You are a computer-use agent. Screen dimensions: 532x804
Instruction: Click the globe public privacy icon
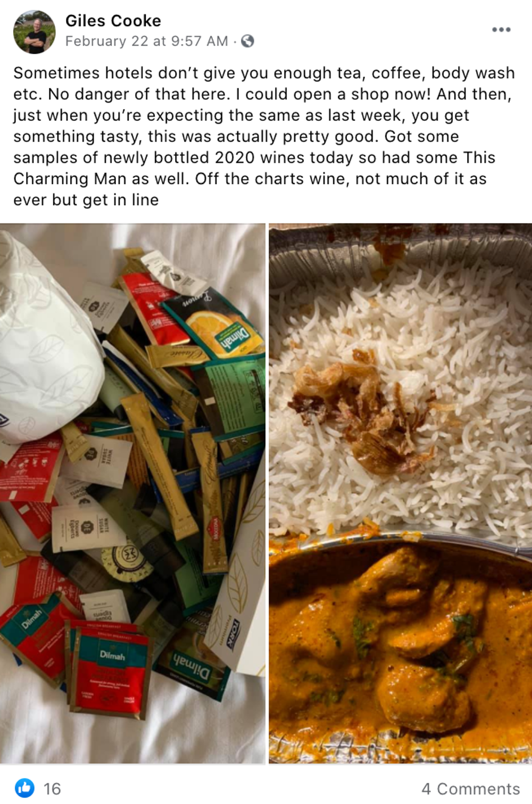[x=247, y=41]
